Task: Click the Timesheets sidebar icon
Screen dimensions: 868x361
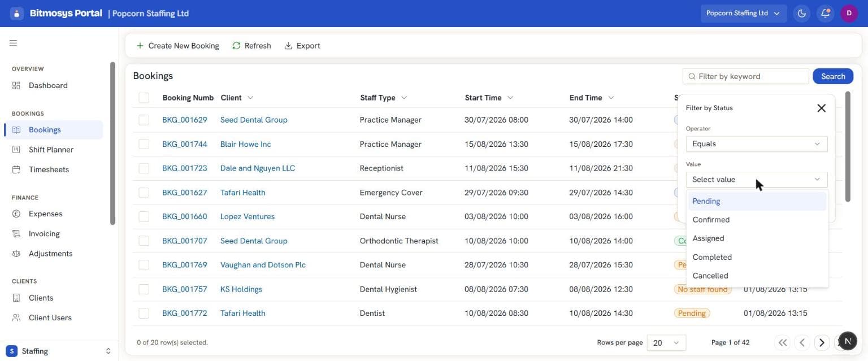Action: point(16,169)
